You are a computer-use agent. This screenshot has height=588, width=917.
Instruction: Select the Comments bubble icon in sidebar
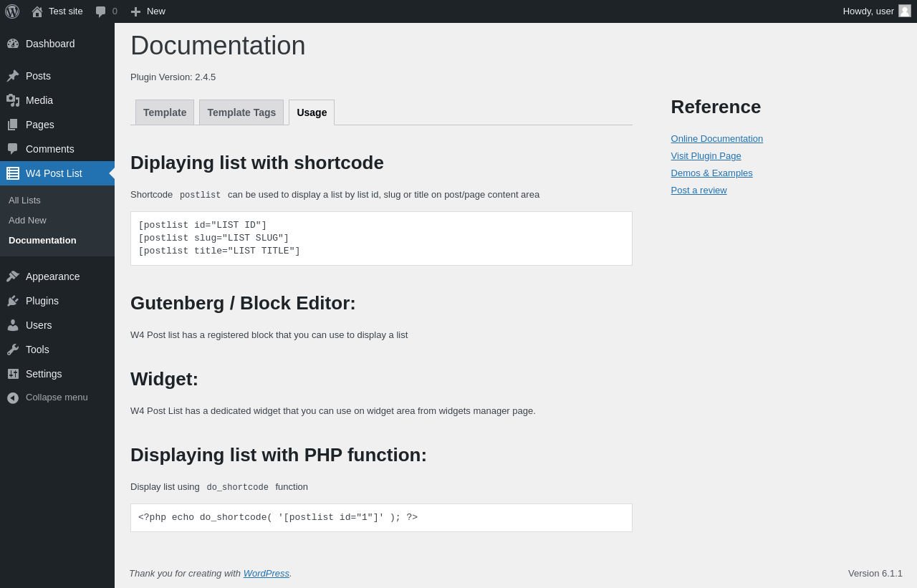click(13, 149)
